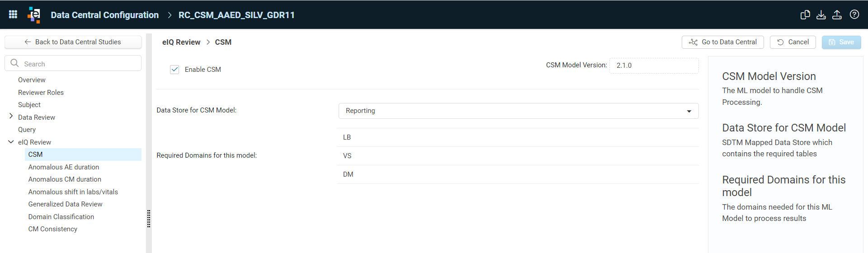Toggle the Enable CSM checkbox
This screenshot has width=868, height=253.
pos(175,70)
